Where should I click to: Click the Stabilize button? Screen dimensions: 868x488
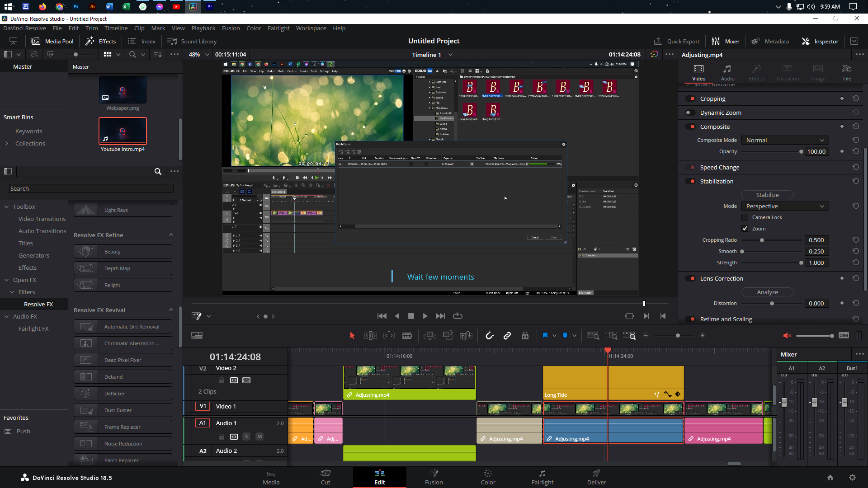(767, 195)
